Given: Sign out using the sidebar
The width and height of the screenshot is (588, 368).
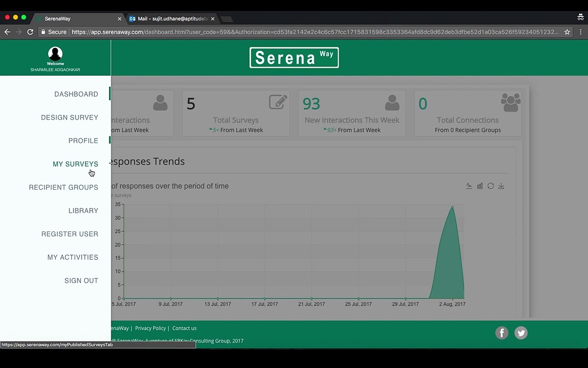Looking at the screenshot, I should click(x=81, y=281).
